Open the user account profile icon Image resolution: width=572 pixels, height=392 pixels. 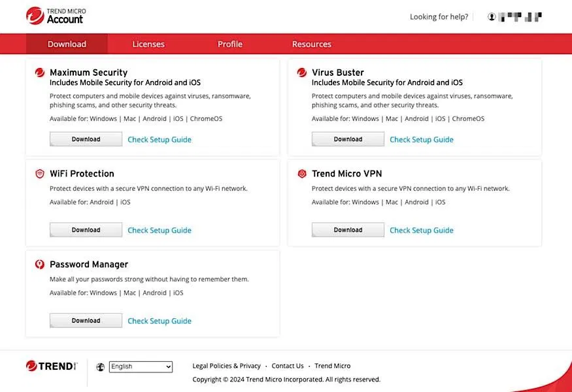click(x=492, y=17)
